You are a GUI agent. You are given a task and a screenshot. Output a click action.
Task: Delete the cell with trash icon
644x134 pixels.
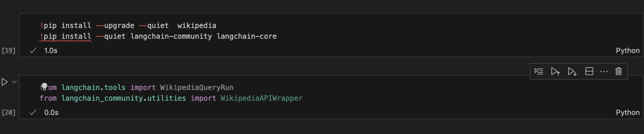pyautogui.click(x=619, y=72)
